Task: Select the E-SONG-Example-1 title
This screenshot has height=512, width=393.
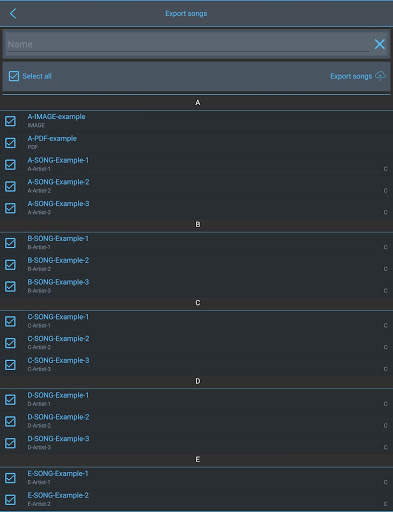Action: coord(58,474)
